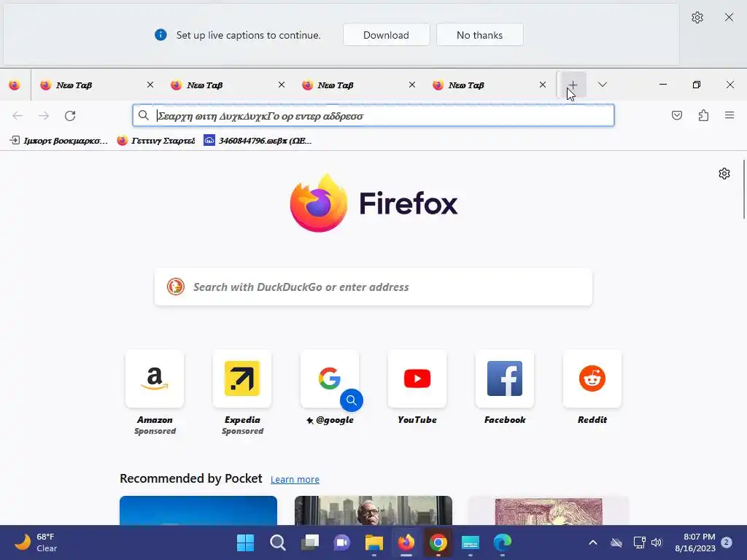
Task: Click the Firefox logo on the page
Action: coord(373,203)
